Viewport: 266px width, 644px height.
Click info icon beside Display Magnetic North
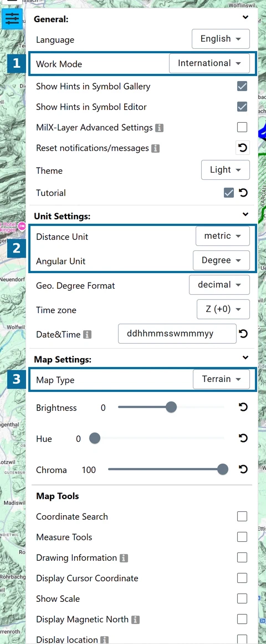(136, 620)
